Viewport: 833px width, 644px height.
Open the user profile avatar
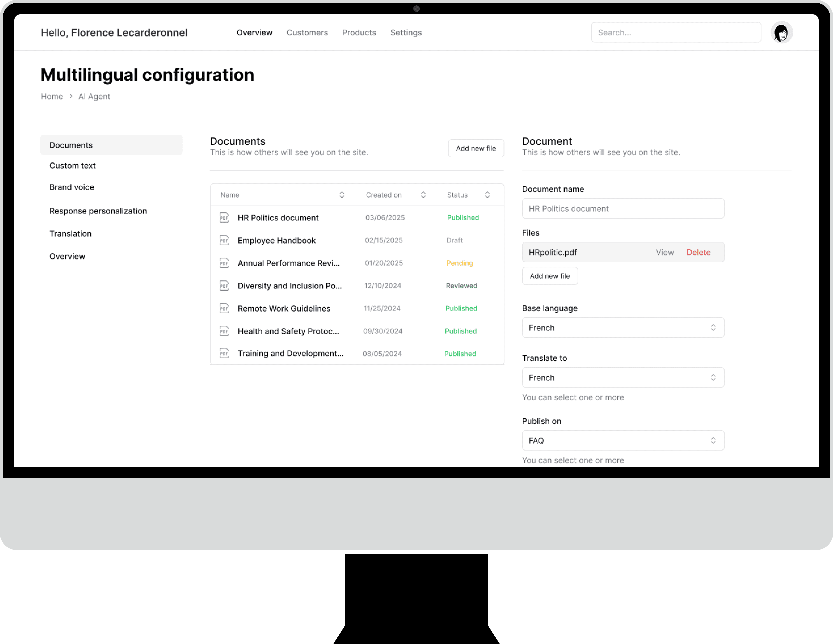(781, 33)
